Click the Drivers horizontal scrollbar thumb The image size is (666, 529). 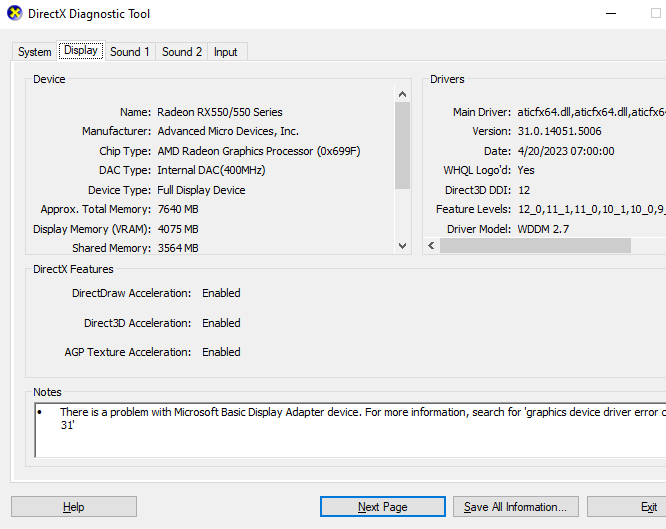pos(535,246)
